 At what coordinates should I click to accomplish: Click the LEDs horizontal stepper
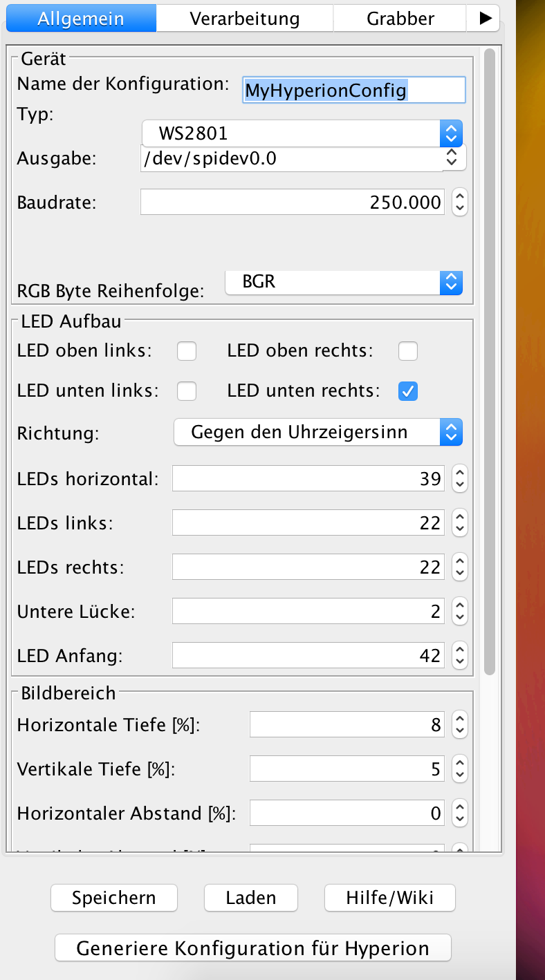coord(459,478)
